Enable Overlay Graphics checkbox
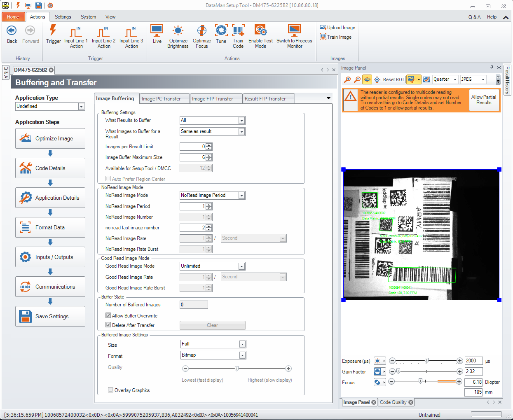Viewport: 513px width, 420px height. 111,390
